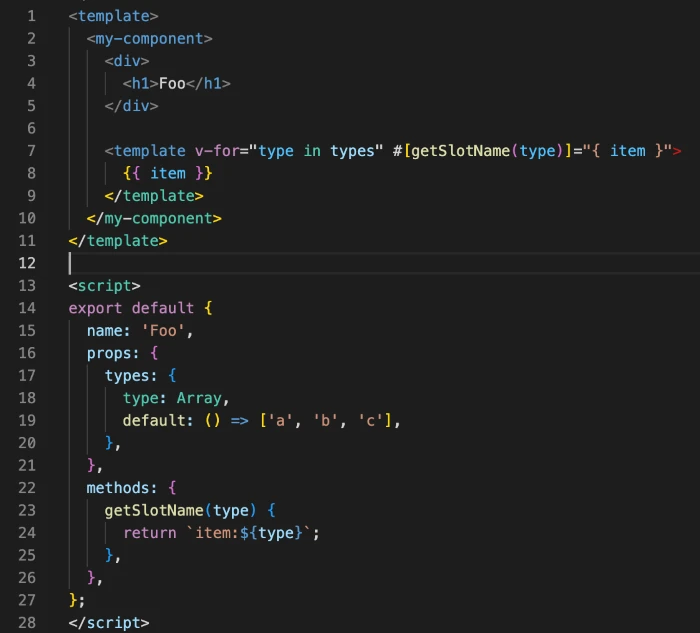Click the return keyword on line 24
This screenshot has width=700, height=633.
pyautogui.click(x=150, y=533)
